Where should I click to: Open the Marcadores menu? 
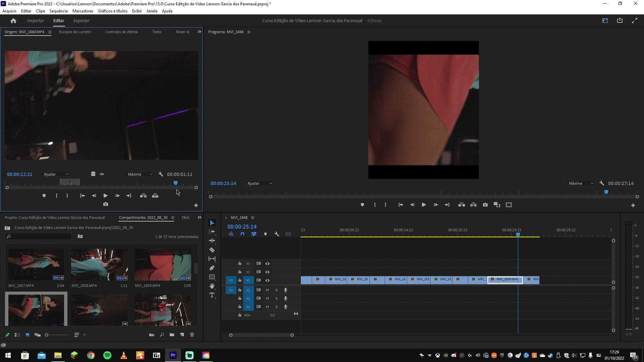coord(83,11)
